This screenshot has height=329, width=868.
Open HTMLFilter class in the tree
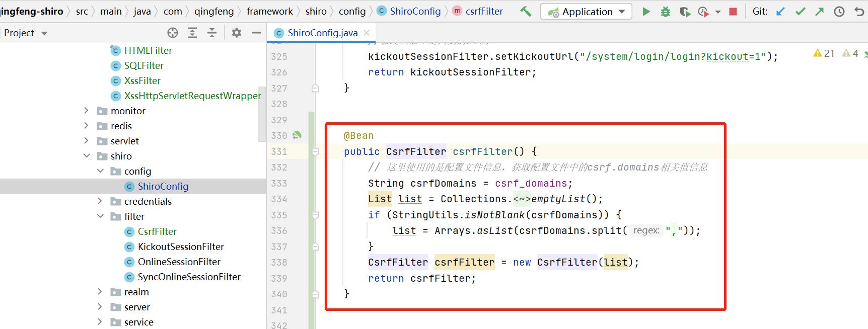click(148, 50)
